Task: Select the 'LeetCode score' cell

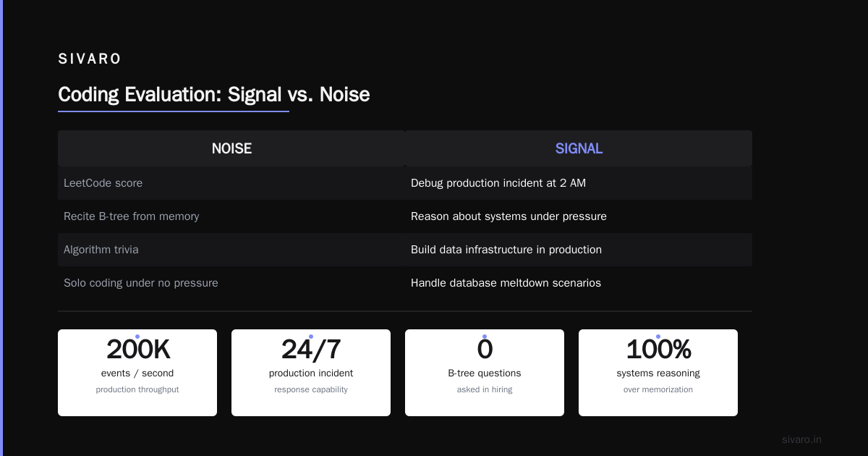Action: pyautogui.click(x=231, y=183)
